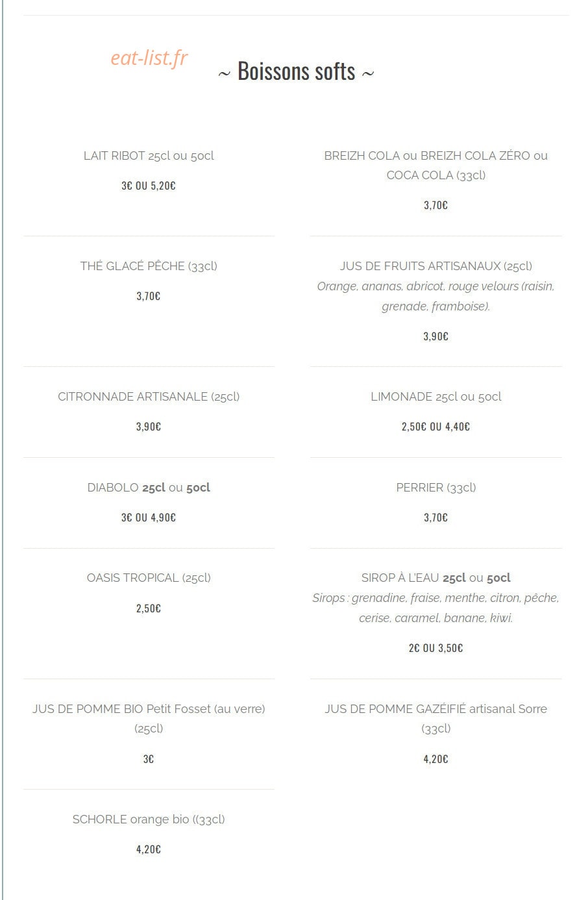The image size is (588, 900).
Task: Click the 2,50€ OU 4,40€ limonade price
Action: [x=435, y=427]
